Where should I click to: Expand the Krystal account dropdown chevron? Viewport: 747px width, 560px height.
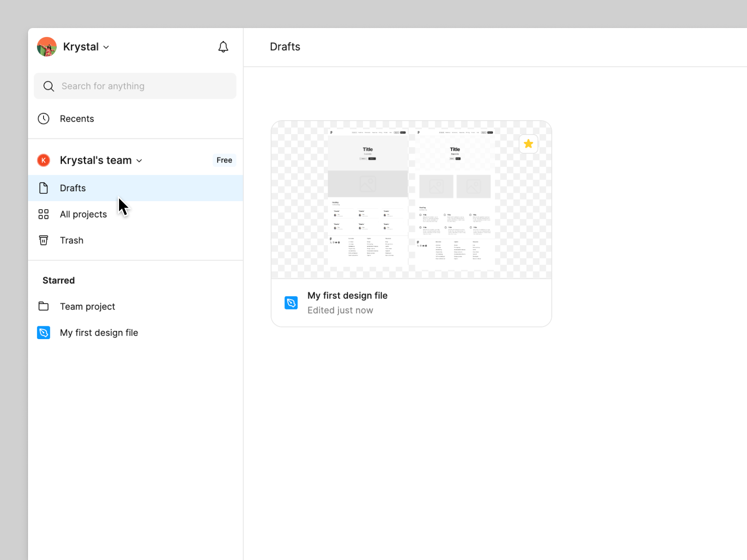coord(106,47)
